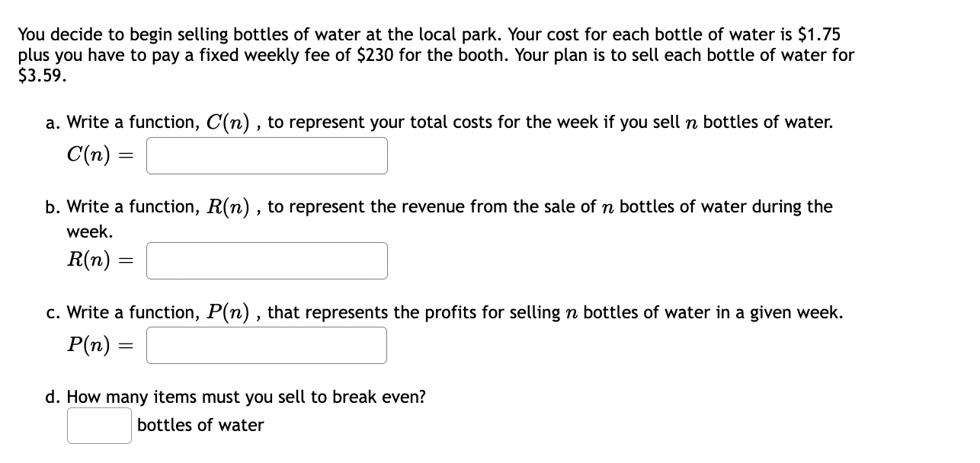The width and height of the screenshot is (980, 463).
Task: Click the 'R(n) =' label before the box
Action: click(101, 260)
